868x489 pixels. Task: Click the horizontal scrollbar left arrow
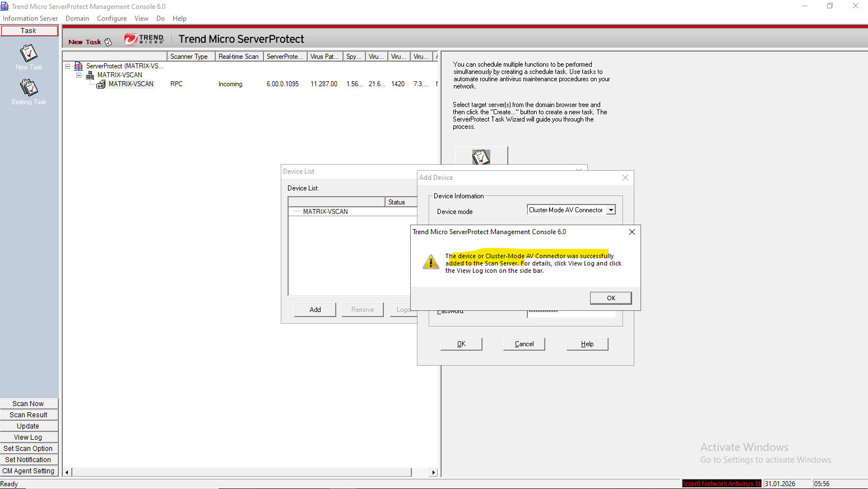pyautogui.click(x=67, y=472)
